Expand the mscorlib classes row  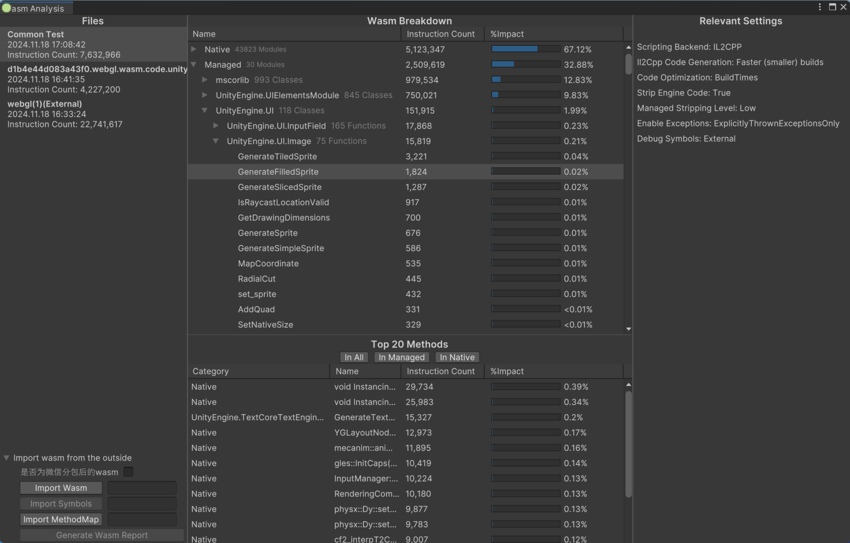click(x=205, y=80)
